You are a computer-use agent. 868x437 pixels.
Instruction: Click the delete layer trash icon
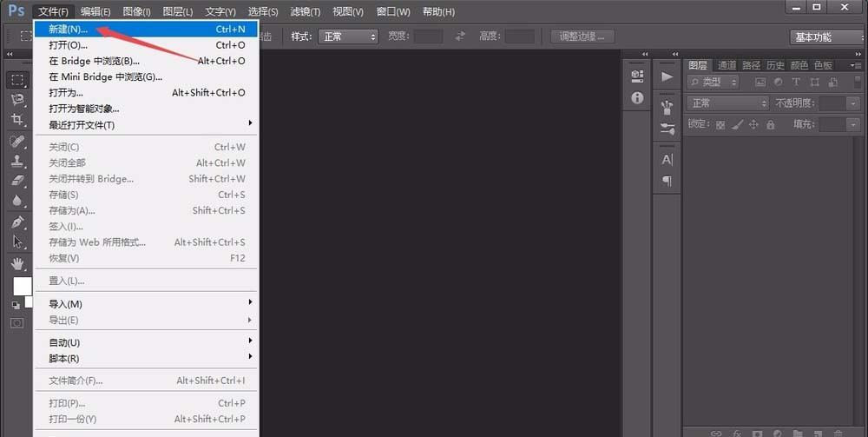(838, 434)
